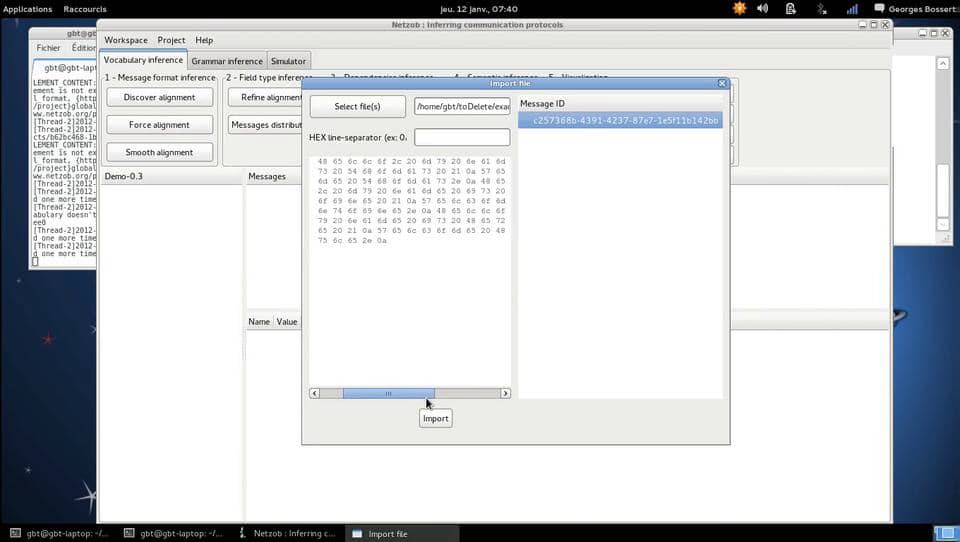The height and width of the screenshot is (542, 960).
Task: Select Demo-0.3 project entry
Action: click(124, 176)
